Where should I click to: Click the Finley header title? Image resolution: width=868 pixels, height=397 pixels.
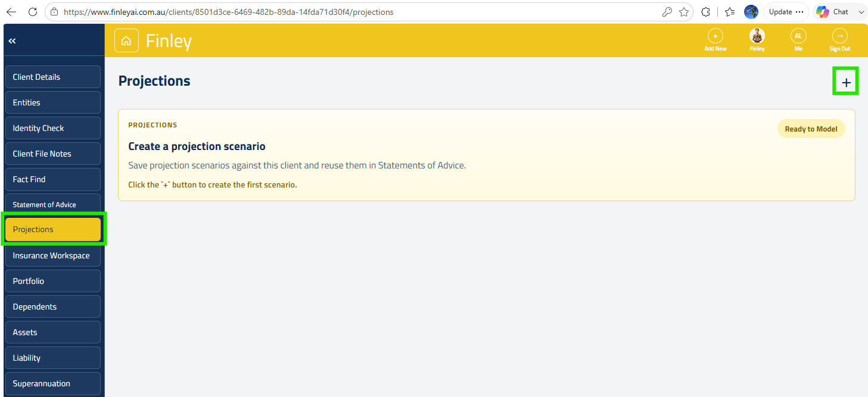click(169, 41)
